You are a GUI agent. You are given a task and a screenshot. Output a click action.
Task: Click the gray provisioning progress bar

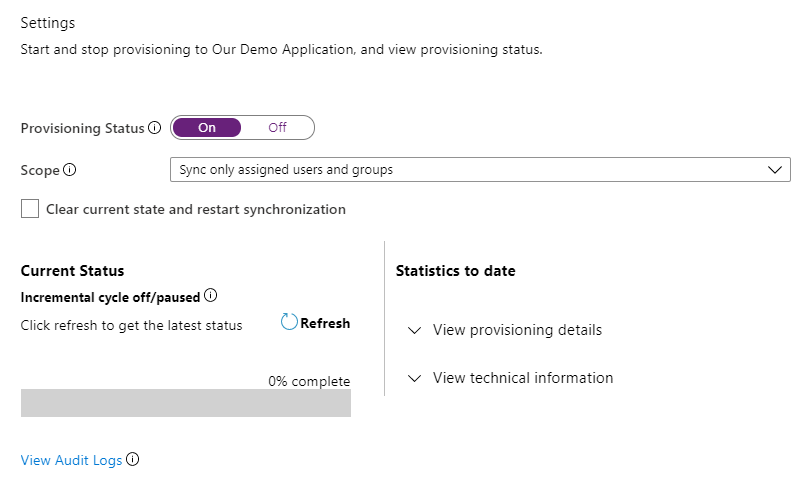[185, 403]
